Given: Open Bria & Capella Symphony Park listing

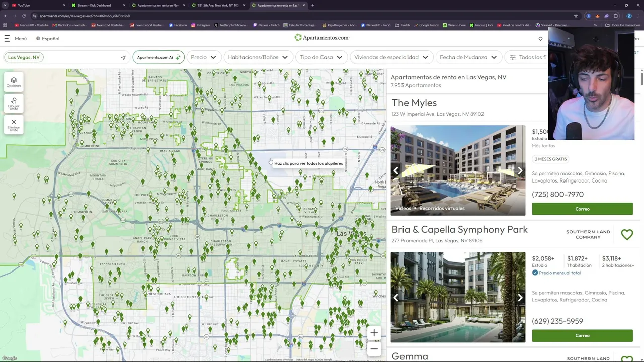Looking at the screenshot, I should 459,230.
